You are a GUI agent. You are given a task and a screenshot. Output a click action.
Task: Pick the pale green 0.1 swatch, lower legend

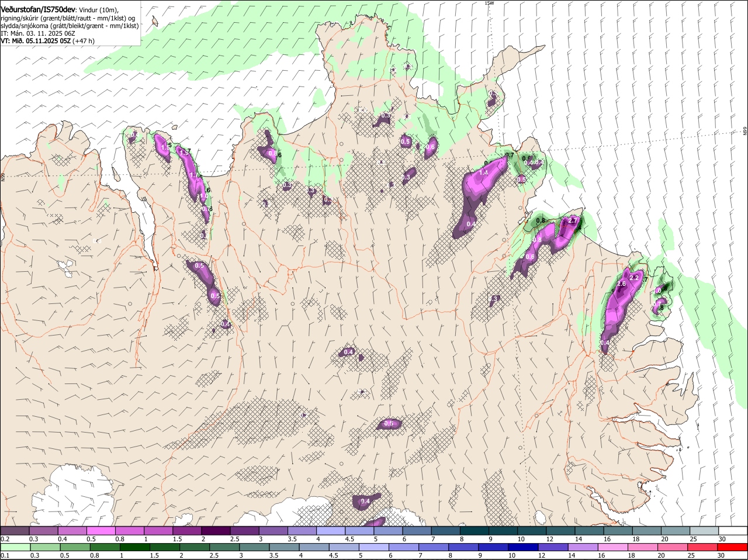tap(15, 547)
